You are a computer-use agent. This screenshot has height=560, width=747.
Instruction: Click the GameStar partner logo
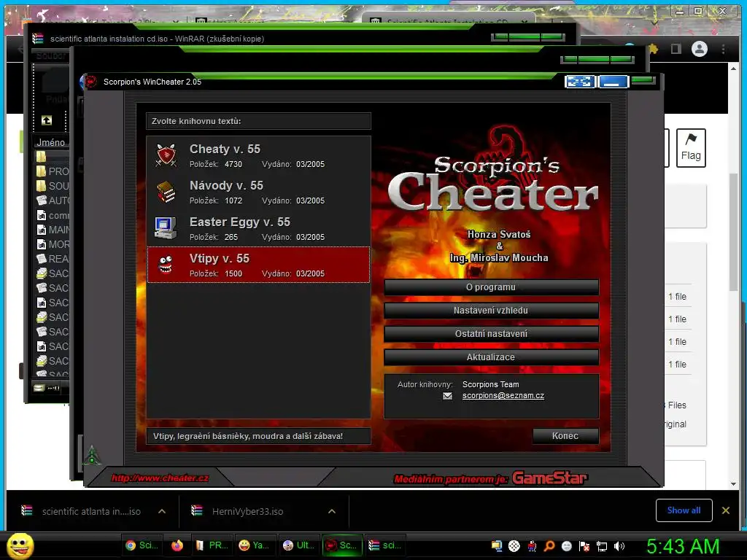click(x=549, y=478)
